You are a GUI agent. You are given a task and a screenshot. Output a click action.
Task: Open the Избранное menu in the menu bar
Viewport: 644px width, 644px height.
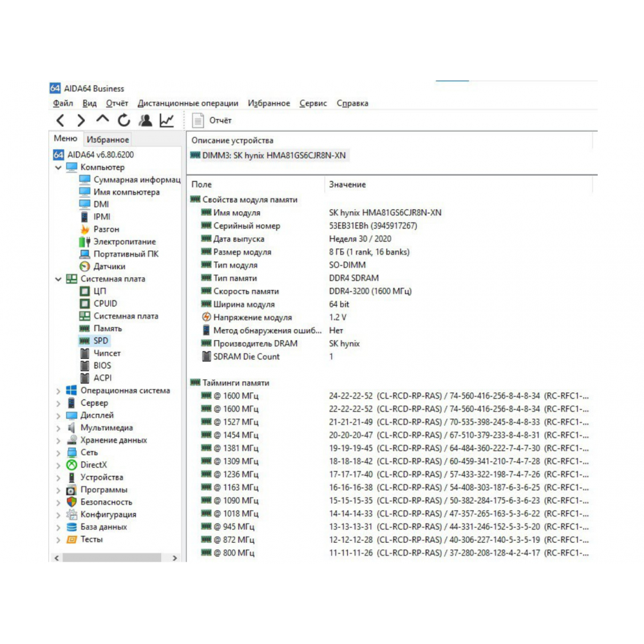269,103
